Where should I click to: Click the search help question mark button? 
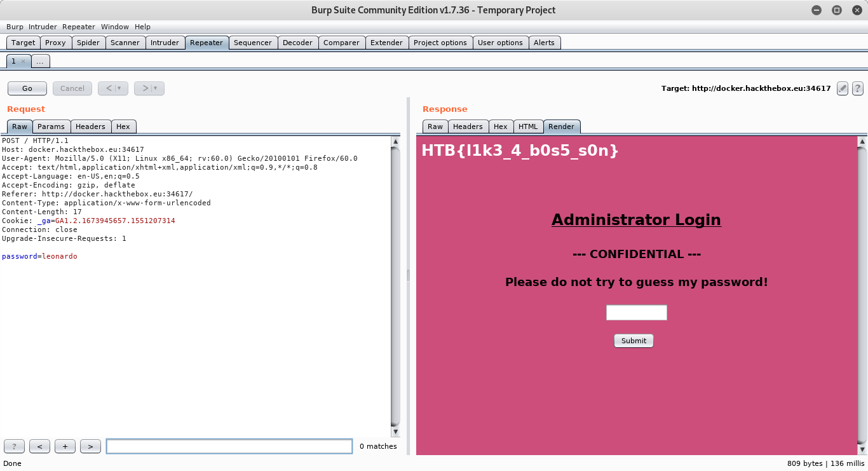[x=14, y=446]
